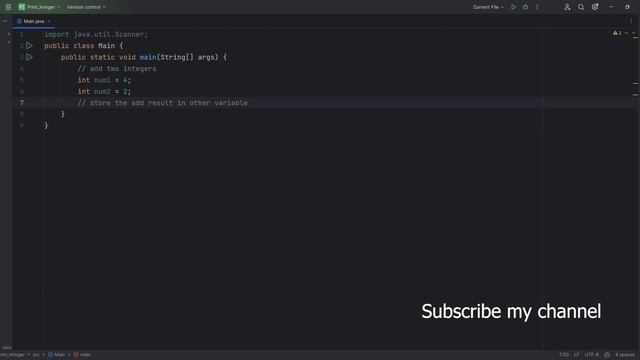Click the warnings indicator in editor
Screen dimensions: 640x360
[617, 33]
